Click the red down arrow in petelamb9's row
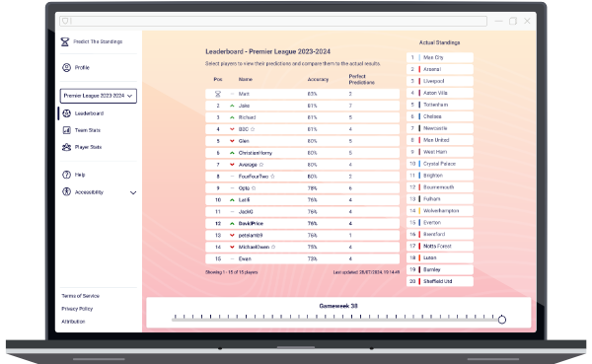This screenshot has width=592, height=364. click(232, 235)
